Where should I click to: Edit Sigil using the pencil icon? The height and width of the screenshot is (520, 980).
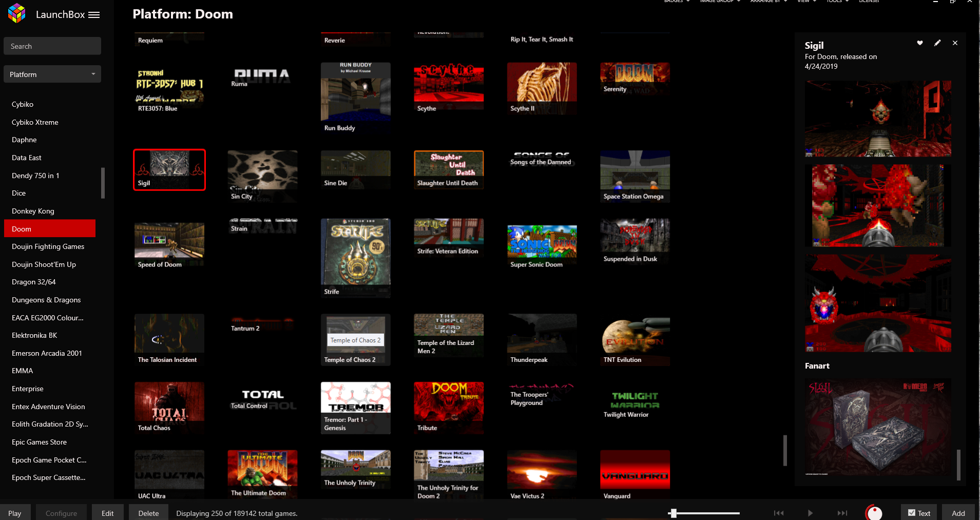pos(937,43)
